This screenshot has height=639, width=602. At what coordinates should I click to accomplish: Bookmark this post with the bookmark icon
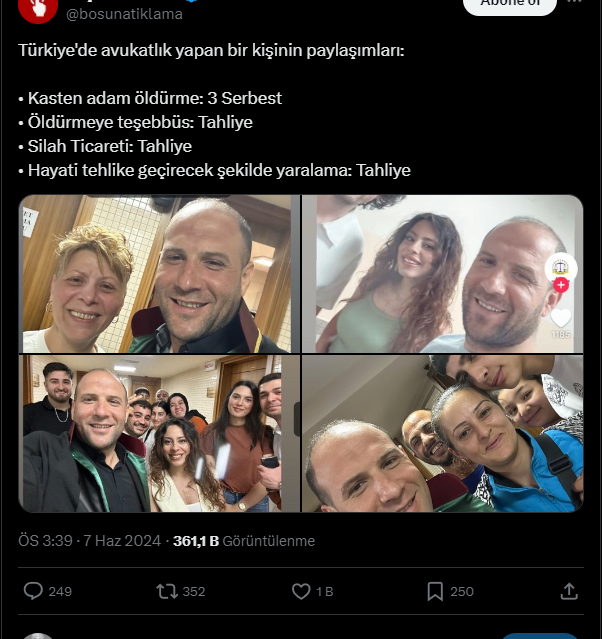tap(435, 591)
